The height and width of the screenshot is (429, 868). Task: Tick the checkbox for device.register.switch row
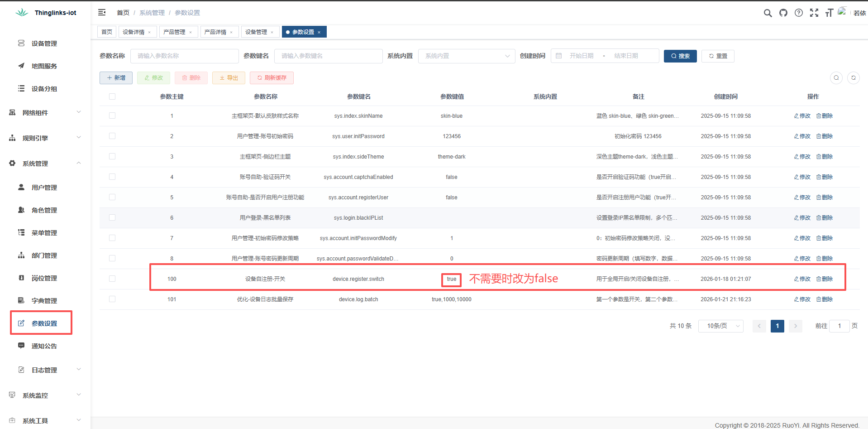[x=112, y=279]
